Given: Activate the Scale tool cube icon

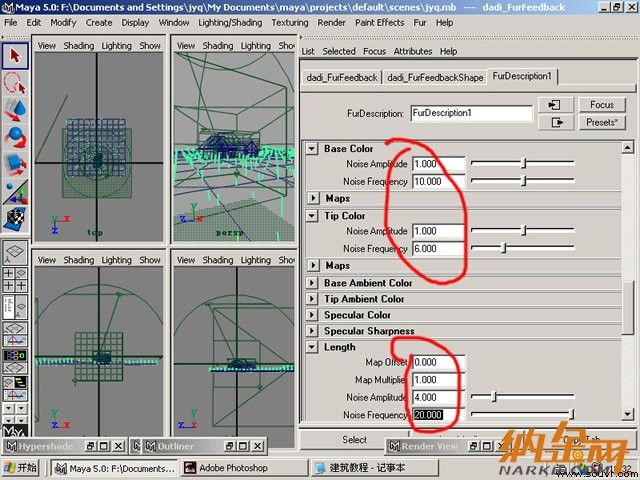Looking at the screenshot, I should point(15,164).
